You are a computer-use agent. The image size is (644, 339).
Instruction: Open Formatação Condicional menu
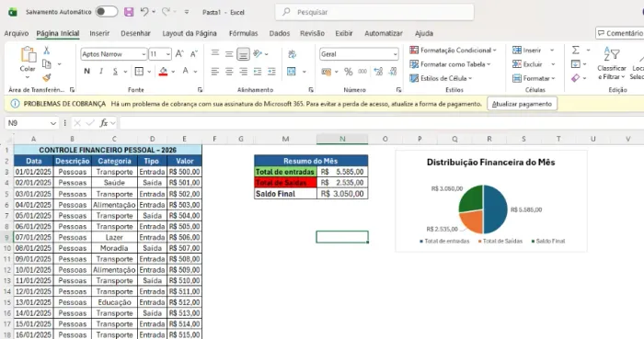[453, 50]
